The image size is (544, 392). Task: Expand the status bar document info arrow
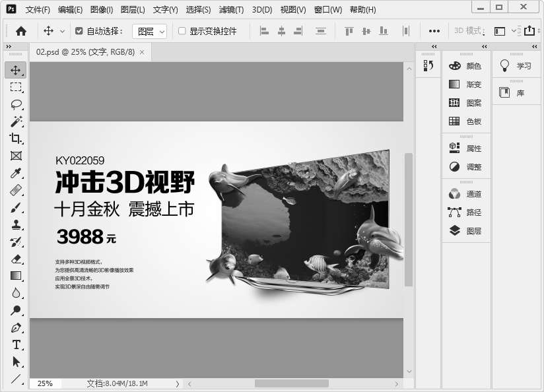pyautogui.click(x=177, y=383)
